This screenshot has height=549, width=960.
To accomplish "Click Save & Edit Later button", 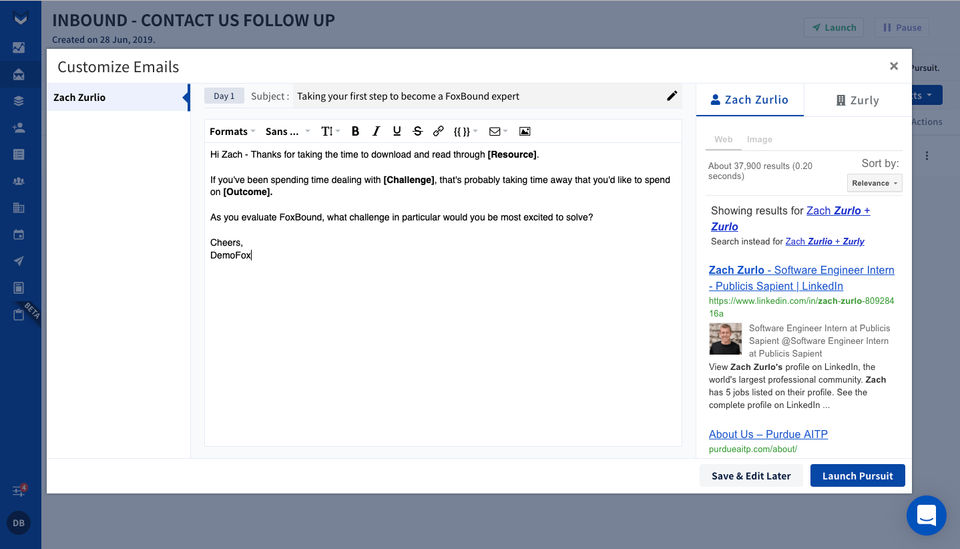I will (x=751, y=476).
